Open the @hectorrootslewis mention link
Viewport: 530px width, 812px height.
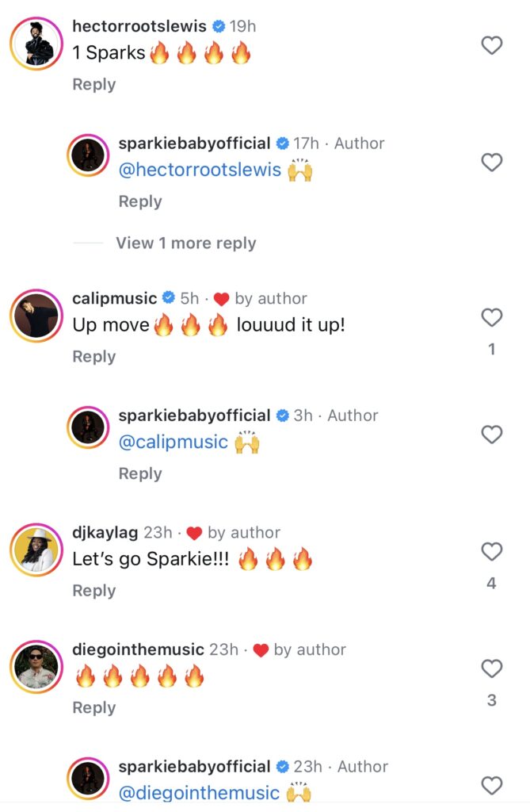200,170
